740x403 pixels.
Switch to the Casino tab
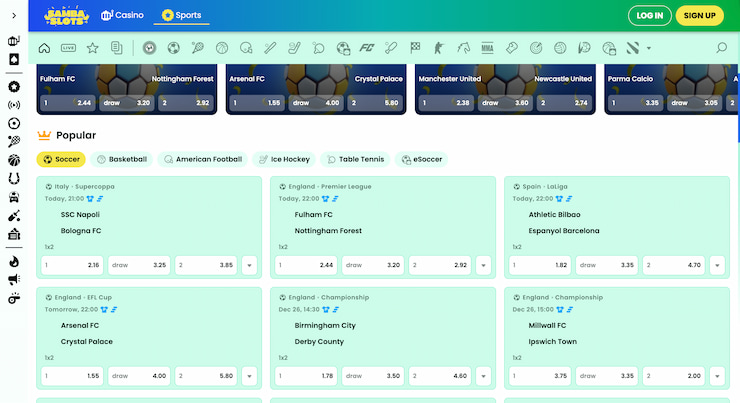click(x=122, y=15)
